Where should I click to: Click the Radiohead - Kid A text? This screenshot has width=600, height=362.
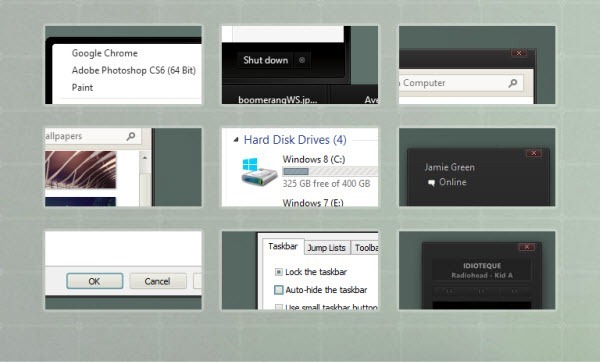click(482, 276)
